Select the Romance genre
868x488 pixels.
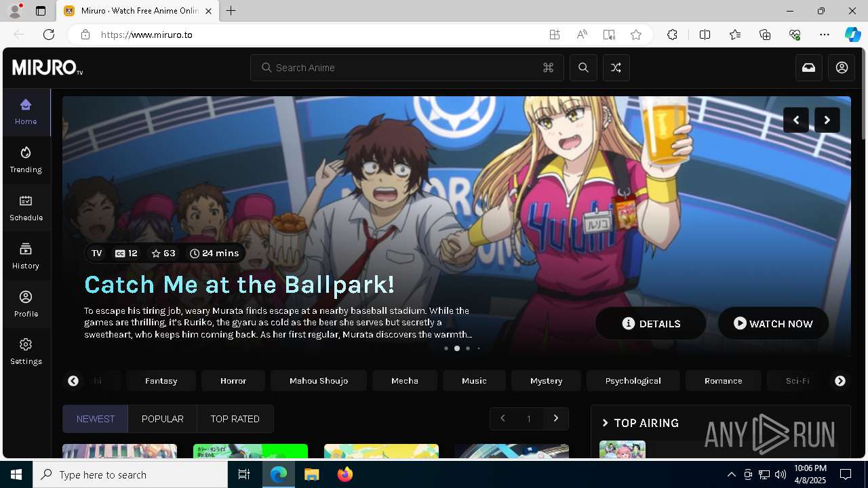coord(724,381)
